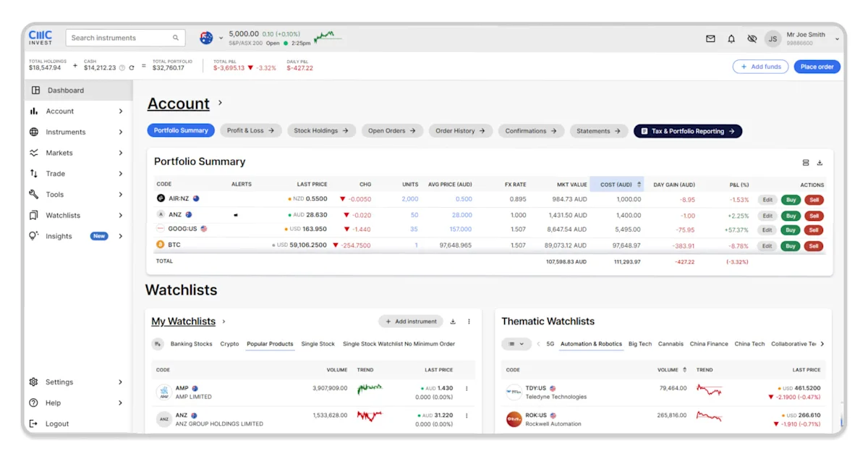This screenshot has height=459, width=868.
Task: Open the messages envelope icon
Action: click(x=710, y=39)
